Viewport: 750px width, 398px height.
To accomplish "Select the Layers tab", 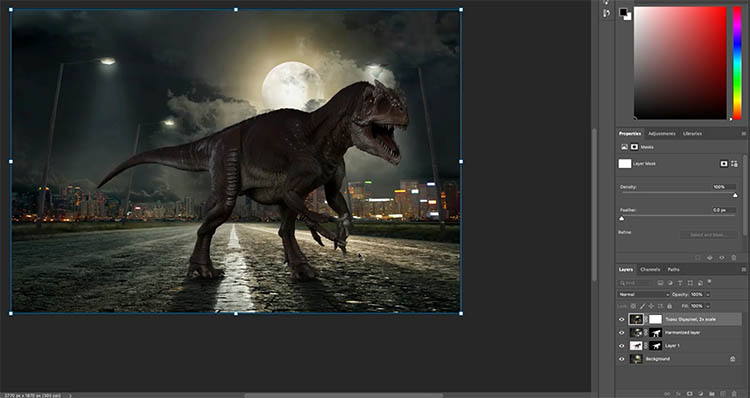I will (626, 269).
